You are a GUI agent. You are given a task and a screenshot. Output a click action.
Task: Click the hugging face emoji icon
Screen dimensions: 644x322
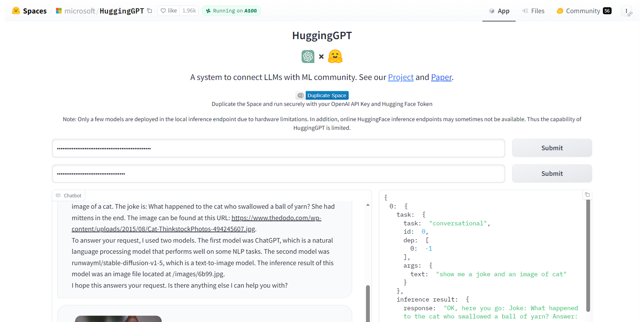coord(335,57)
